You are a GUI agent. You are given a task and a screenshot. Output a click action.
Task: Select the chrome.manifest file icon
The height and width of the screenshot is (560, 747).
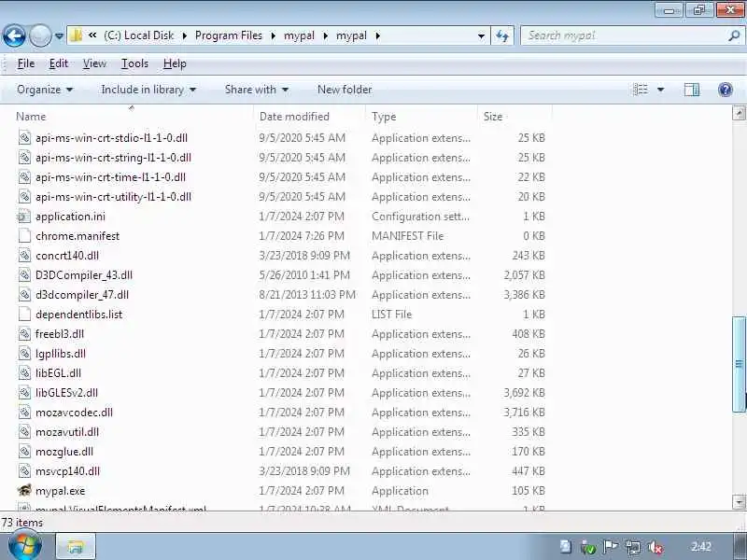pos(24,236)
